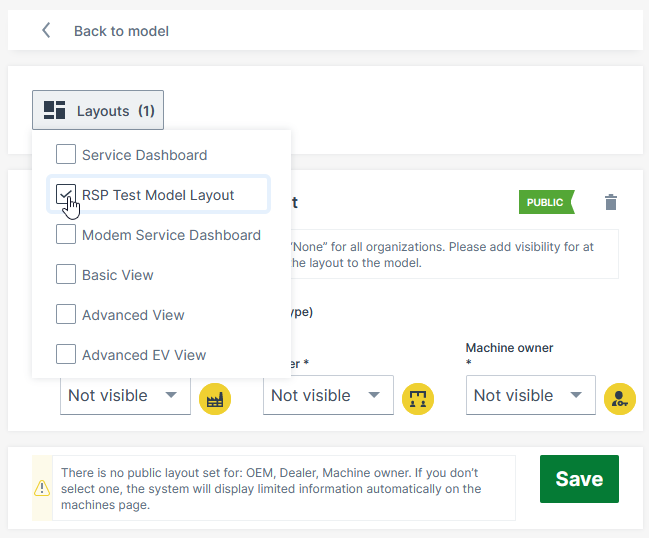Go Back to model link

121,31
